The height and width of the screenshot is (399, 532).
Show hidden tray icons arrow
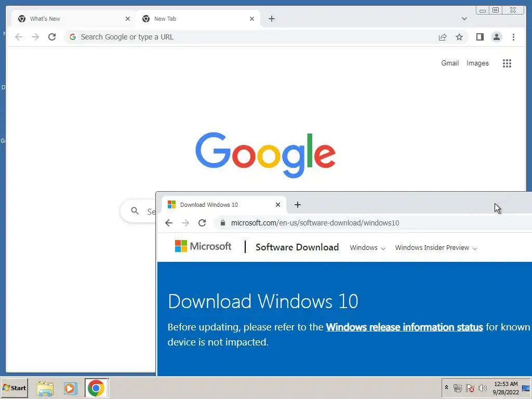446,388
